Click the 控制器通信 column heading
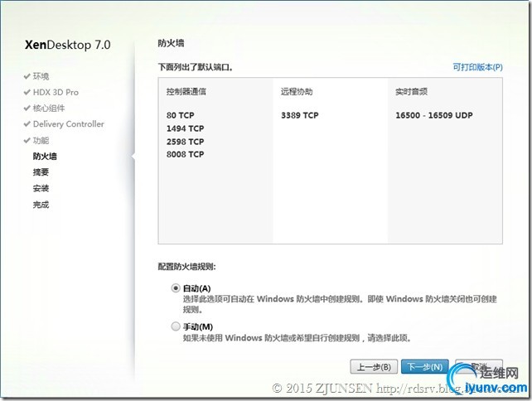The height and width of the screenshot is (401, 532). pyautogui.click(x=186, y=92)
